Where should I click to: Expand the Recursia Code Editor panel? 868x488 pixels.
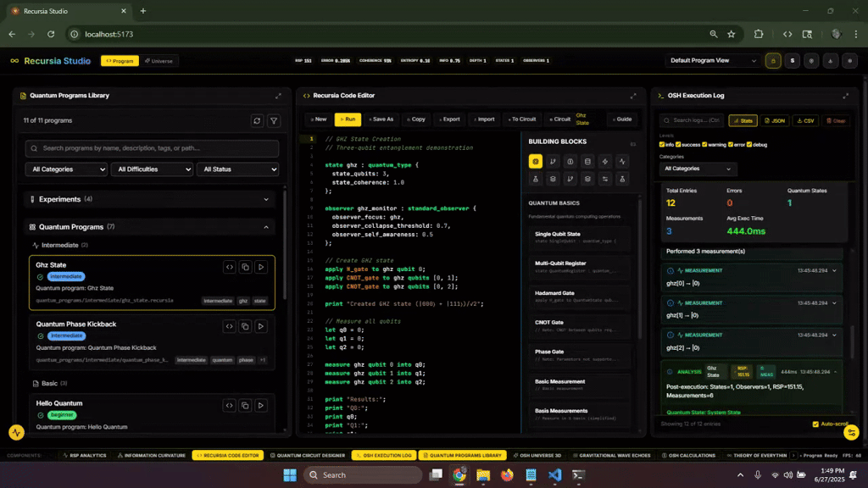[x=633, y=96]
